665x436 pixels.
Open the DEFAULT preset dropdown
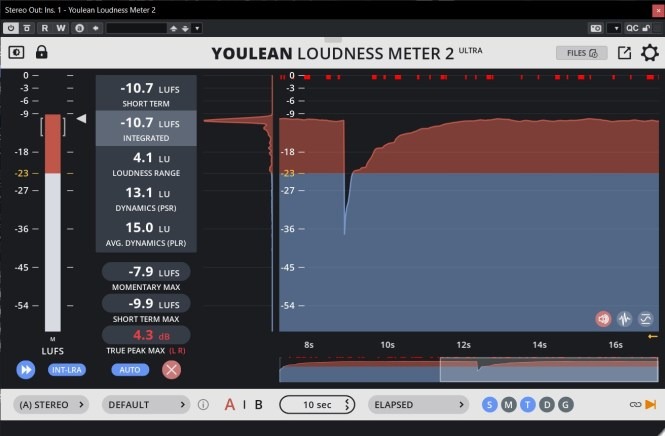146,405
